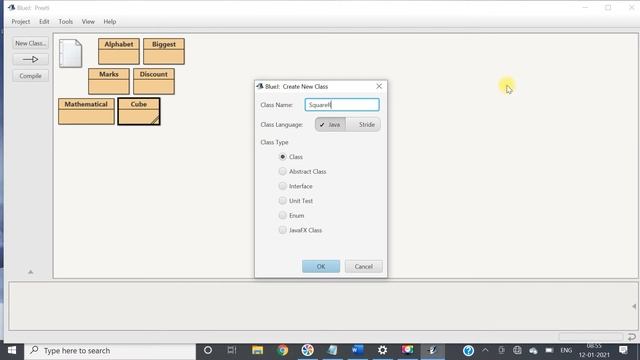Open the date and time clock

coord(594,351)
